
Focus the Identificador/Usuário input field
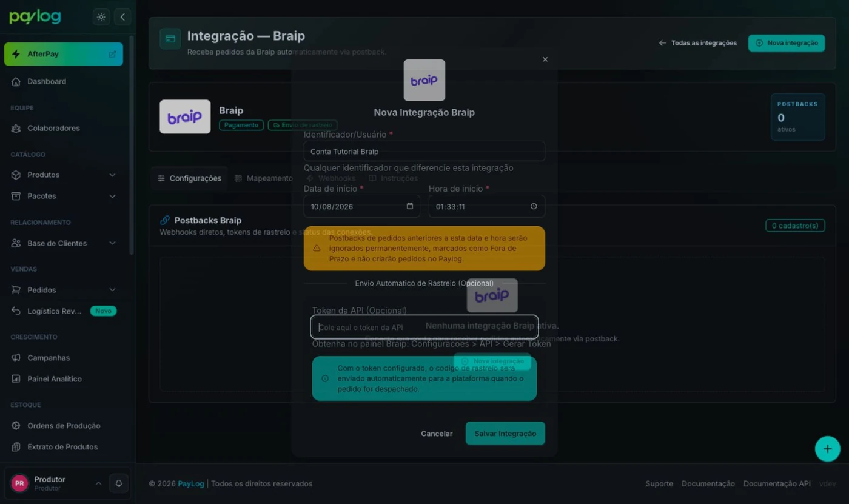424,151
